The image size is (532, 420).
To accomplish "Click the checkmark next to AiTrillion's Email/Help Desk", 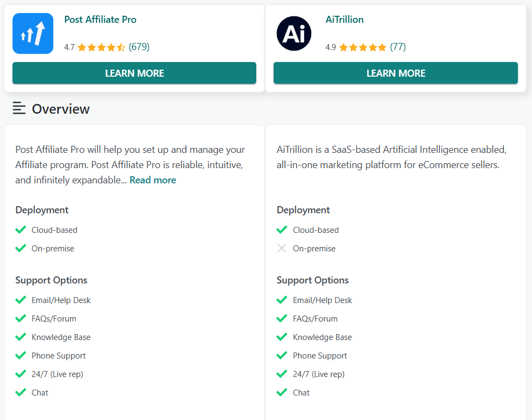I will click(x=282, y=300).
